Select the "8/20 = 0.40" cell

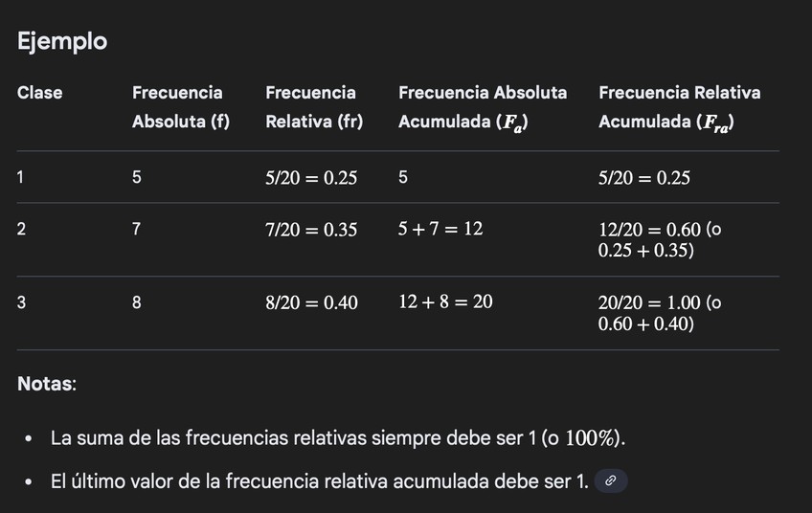pos(311,302)
